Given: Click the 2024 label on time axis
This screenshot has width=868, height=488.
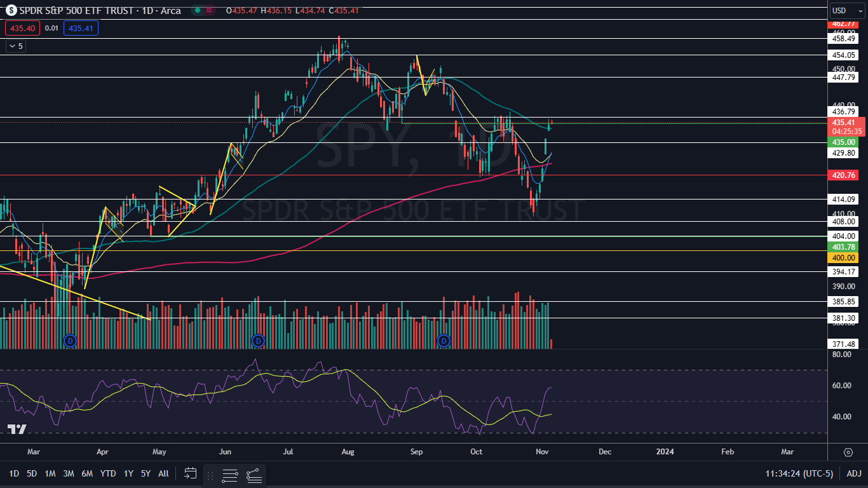Looking at the screenshot, I should tap(665, 452).
